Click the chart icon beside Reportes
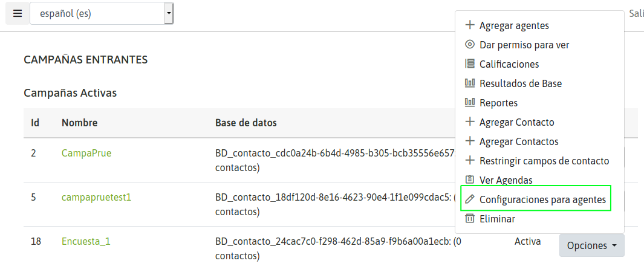 click(470, 103)
